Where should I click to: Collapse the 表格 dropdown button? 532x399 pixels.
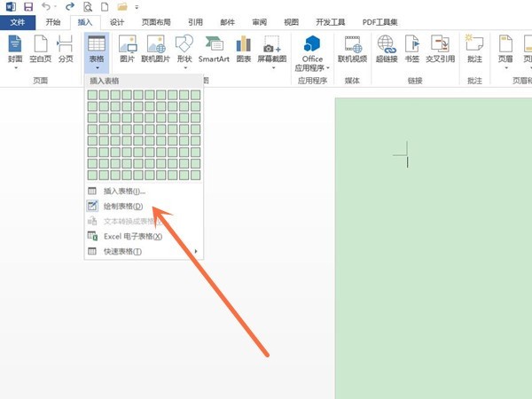point(97,52)
